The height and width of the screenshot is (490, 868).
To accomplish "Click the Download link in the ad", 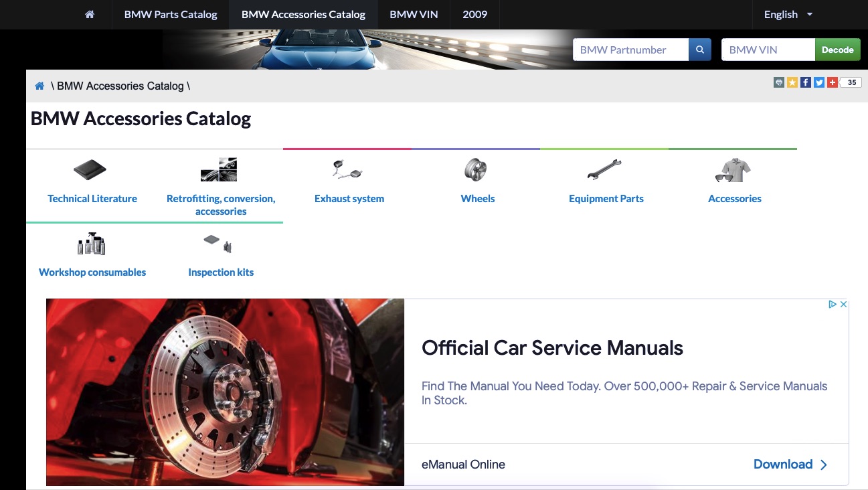I will pos(783,465).
